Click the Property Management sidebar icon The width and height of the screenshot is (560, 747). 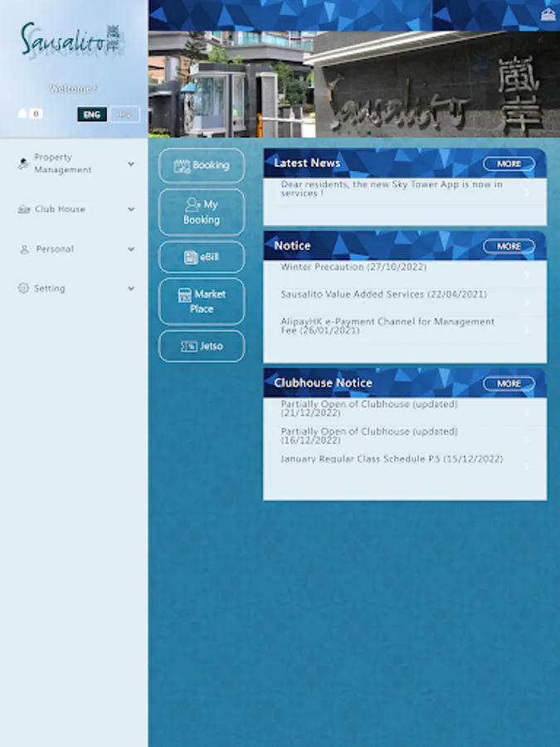(x=23, y=164)
